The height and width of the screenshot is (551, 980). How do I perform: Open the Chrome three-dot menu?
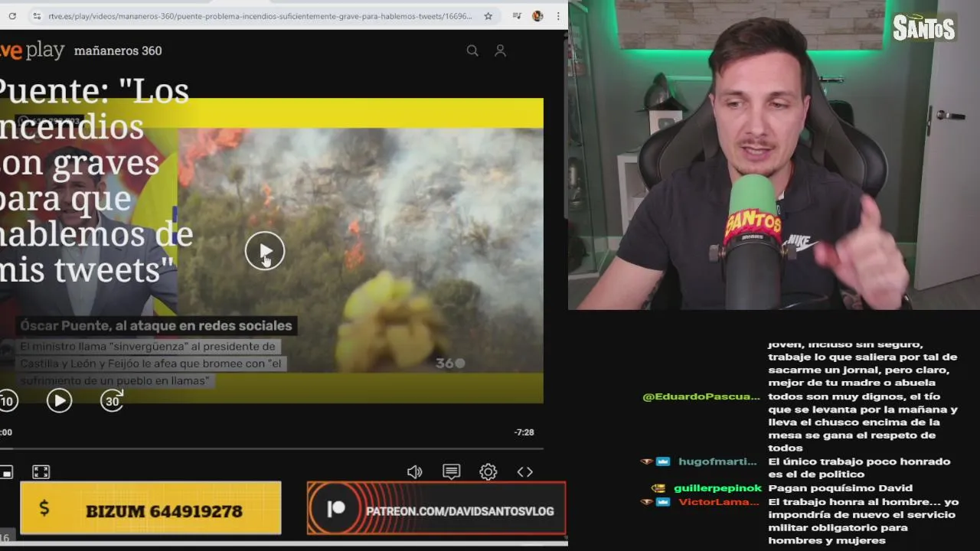click(558, 15)
